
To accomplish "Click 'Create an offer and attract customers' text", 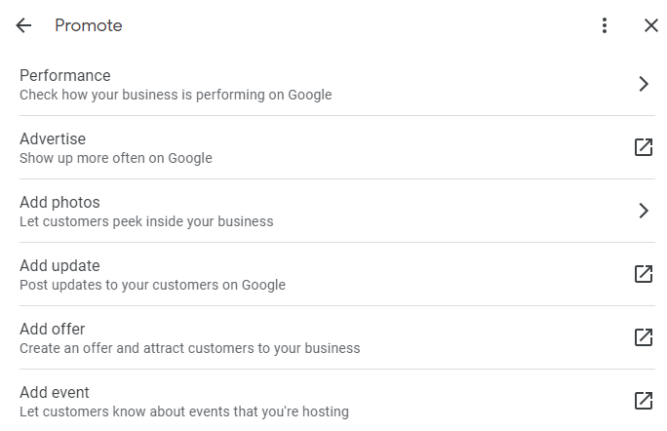I will 190,348.
